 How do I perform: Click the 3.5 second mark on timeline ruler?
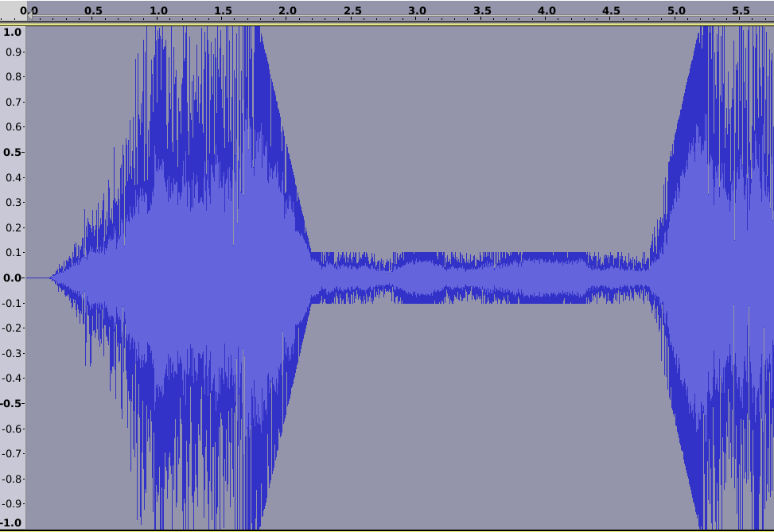[482, 11]
